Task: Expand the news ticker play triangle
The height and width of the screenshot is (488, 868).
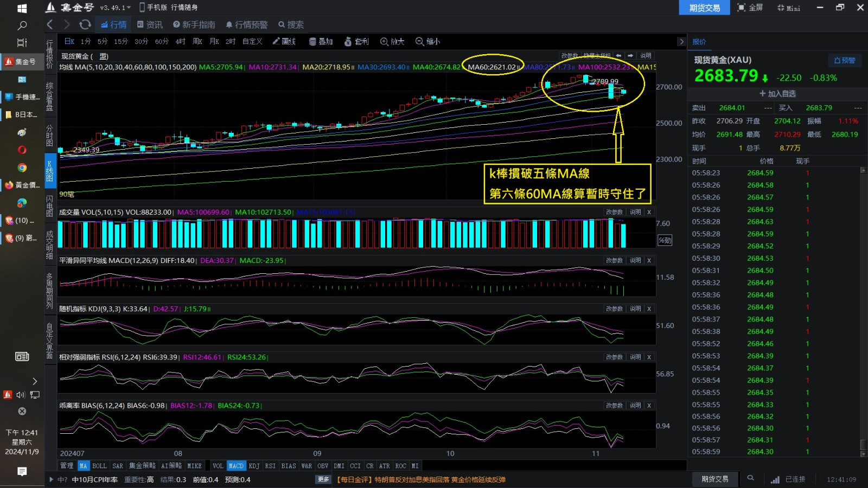Action: click(x=52, y=479)
